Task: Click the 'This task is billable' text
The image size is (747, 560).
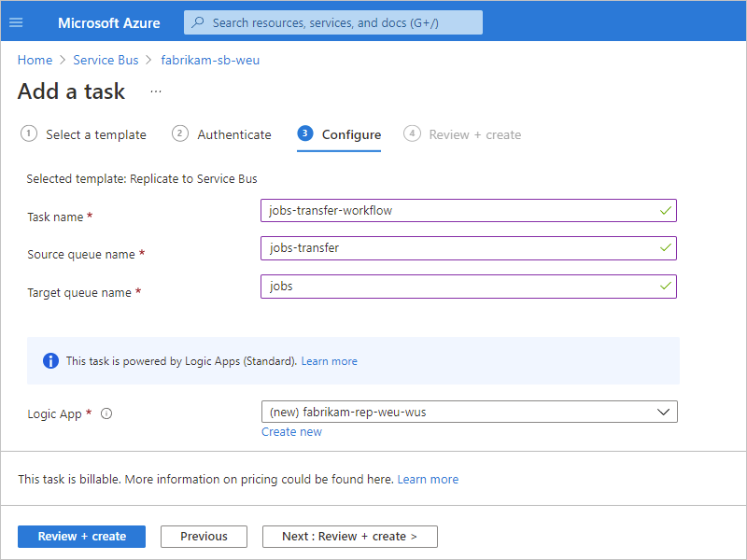Action: (205, 480)
